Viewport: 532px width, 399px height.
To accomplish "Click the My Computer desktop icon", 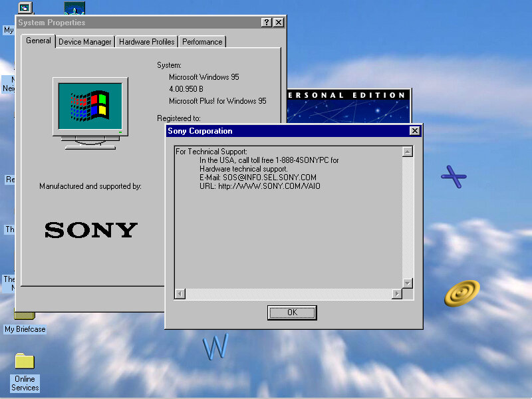I will tap(24, 8).
